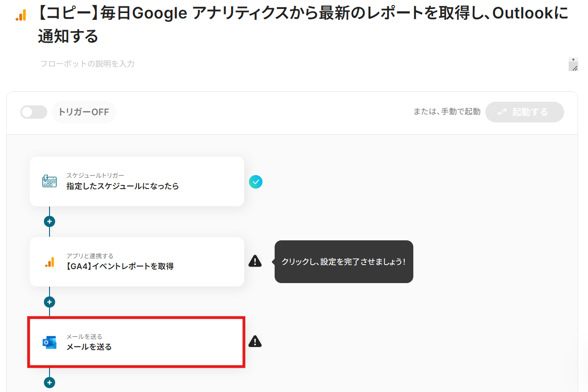Click the スケジュールトリガー label

(95, 176)
